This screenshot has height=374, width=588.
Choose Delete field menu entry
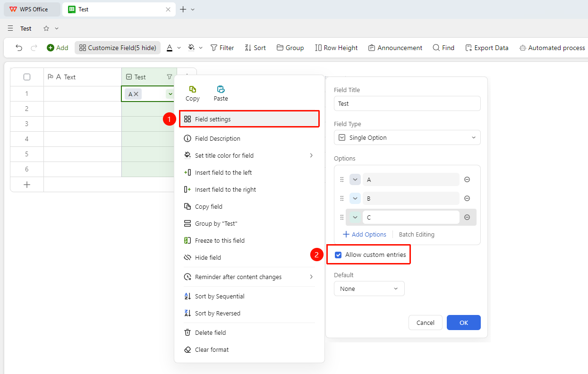tap(249, 332)
